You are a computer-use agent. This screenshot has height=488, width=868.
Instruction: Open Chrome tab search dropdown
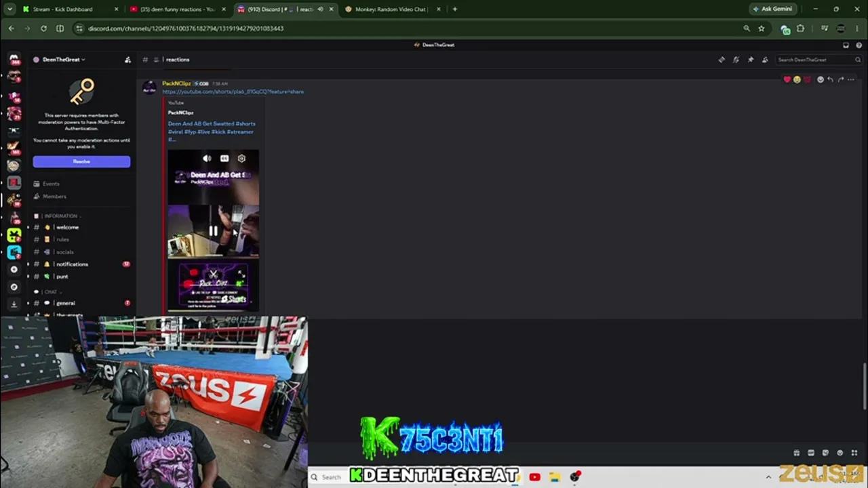coord(9,9)
